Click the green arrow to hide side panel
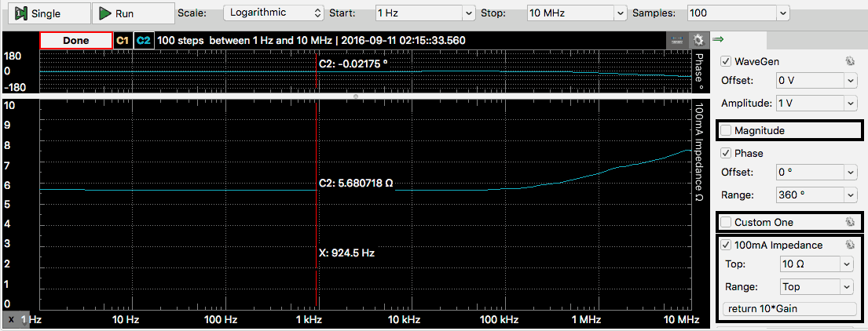 tap(718, 39)
